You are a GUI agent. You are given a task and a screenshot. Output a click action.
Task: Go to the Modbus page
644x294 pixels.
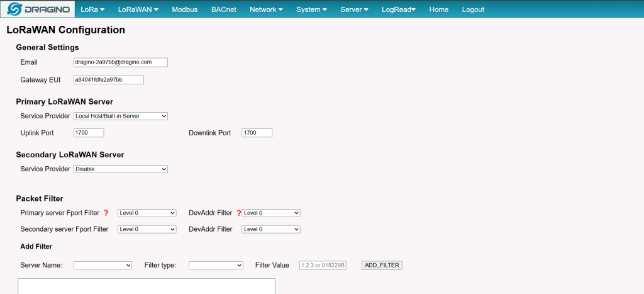coord(185,9)
